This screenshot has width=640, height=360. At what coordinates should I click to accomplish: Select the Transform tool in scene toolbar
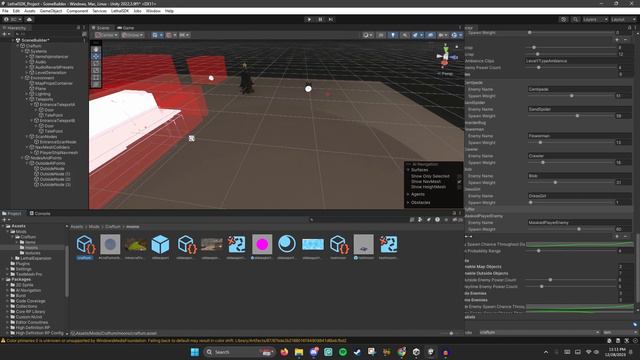click(96, 84)
